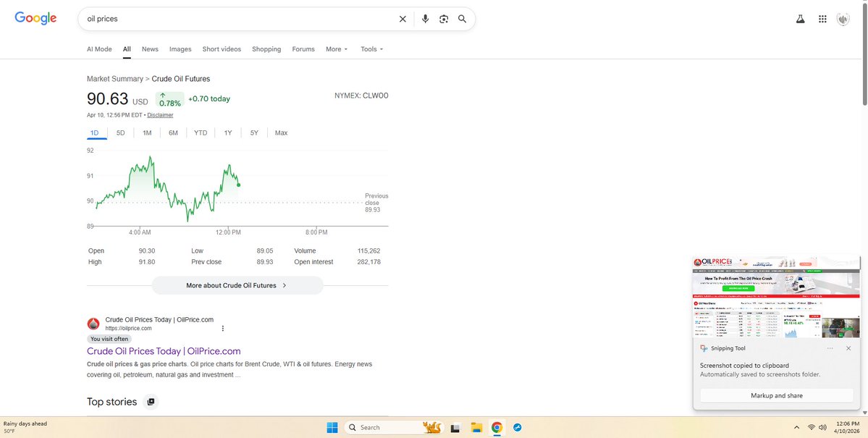Open Google apps grid icon
This screenshot has height=438, width=868.
pos(822,19)
